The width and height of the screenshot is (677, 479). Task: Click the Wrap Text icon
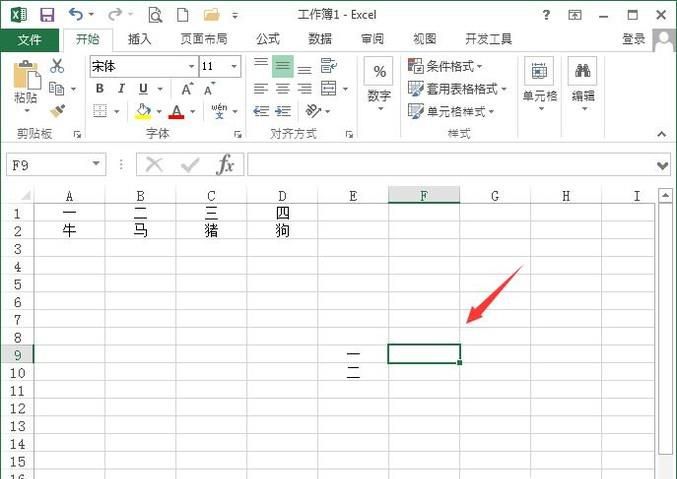coord(329,66)
